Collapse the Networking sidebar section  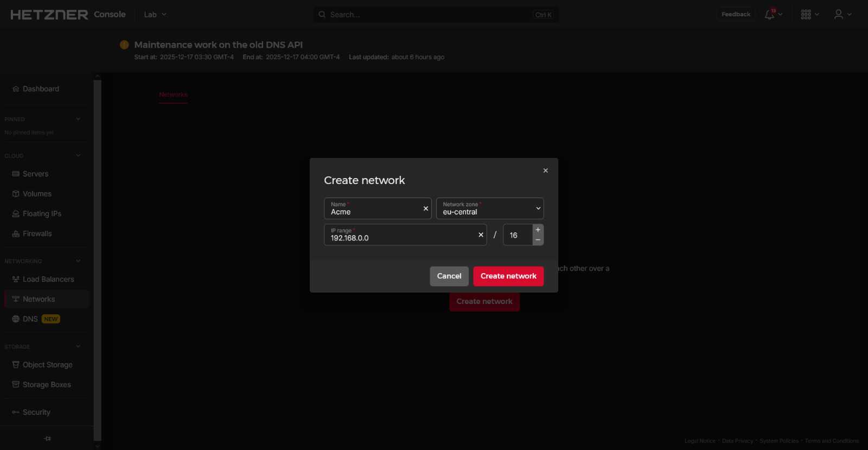click(78, 261)
